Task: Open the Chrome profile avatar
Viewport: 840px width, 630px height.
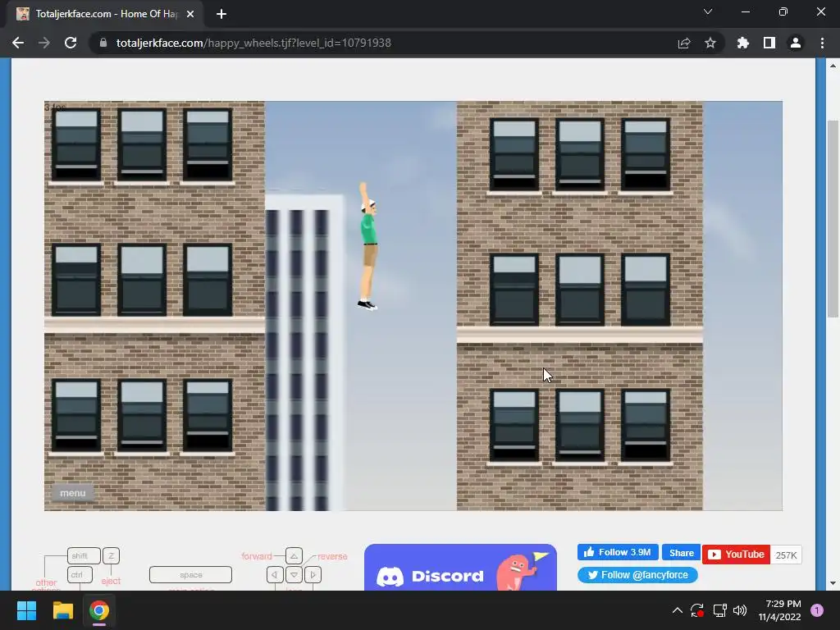Action: (x=796, y=43)
